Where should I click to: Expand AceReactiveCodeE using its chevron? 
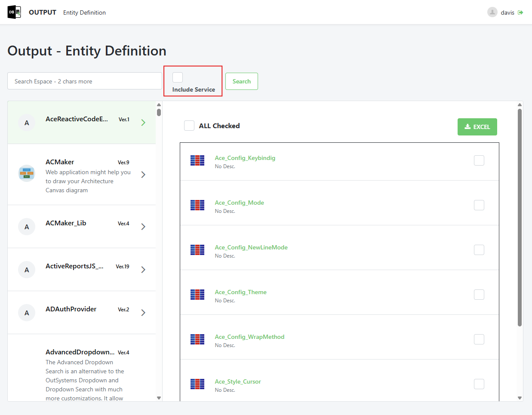pos(143,123)
